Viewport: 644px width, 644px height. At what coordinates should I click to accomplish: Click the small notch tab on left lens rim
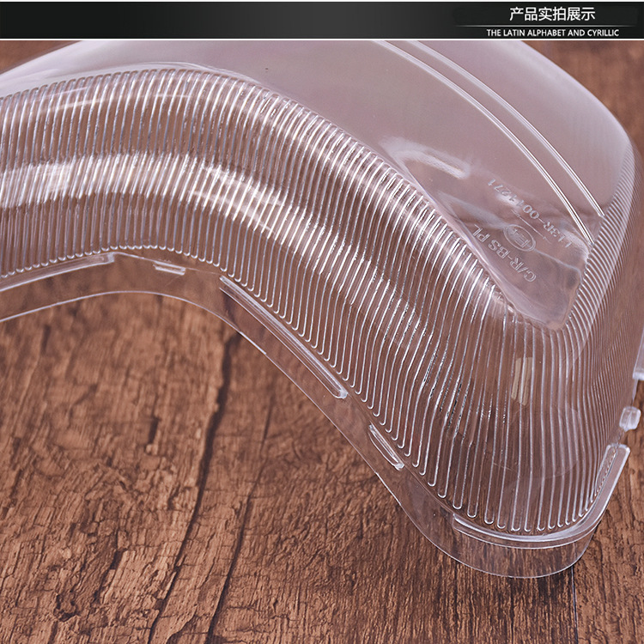click(x=168, y=268)
